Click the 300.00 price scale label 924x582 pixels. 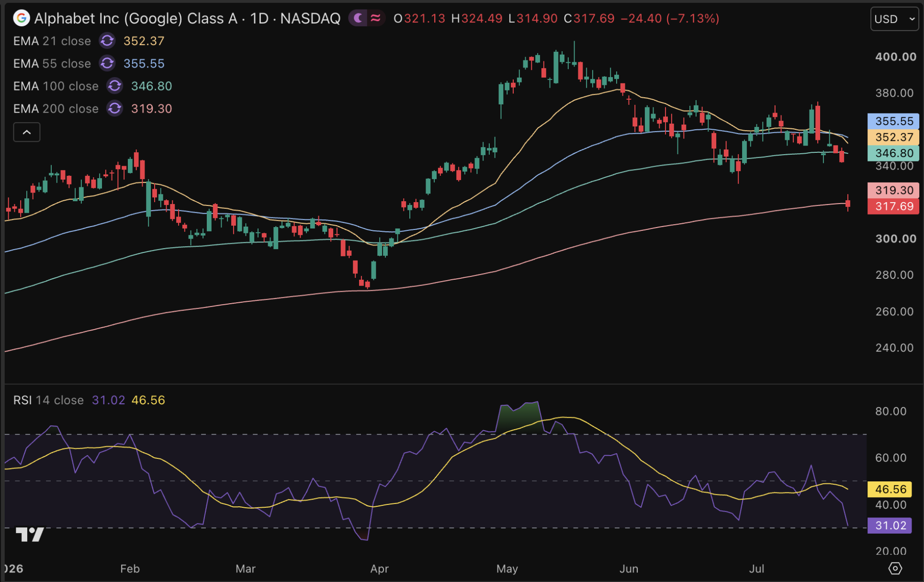coord(895,239)
